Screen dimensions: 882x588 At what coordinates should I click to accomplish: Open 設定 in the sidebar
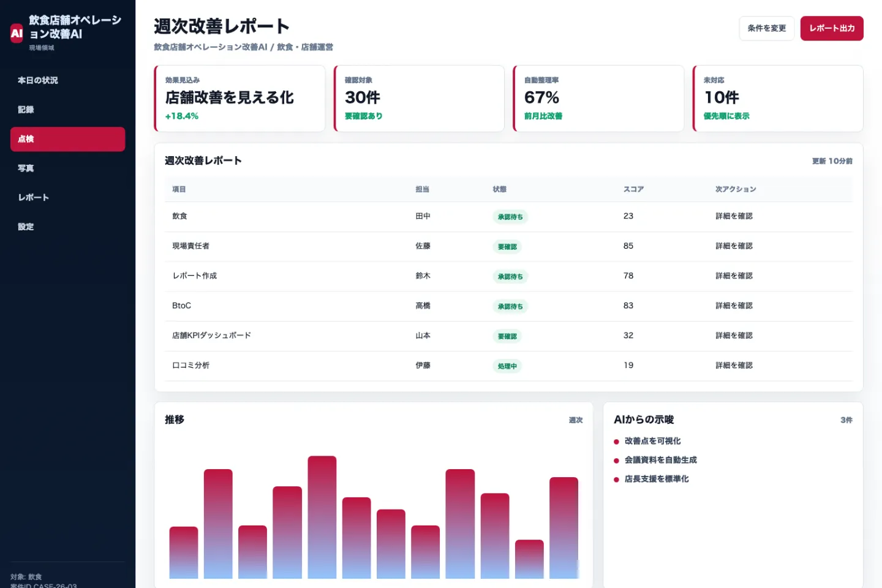pos(67,227)
